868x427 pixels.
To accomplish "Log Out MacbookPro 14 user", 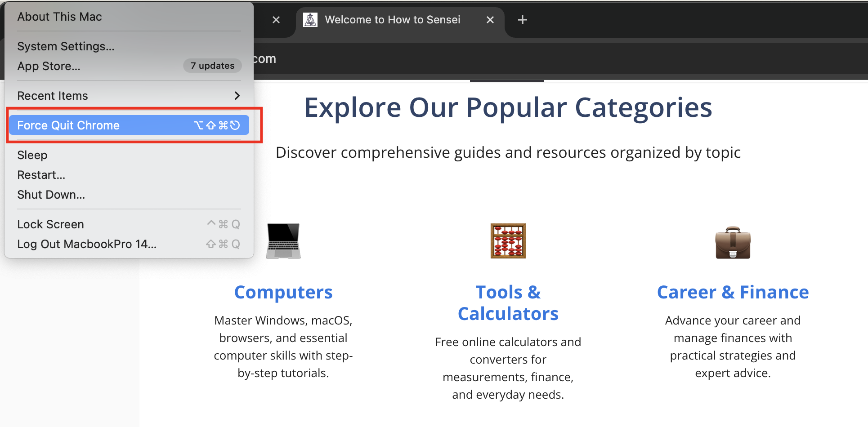I will click(x=87, y=244).
